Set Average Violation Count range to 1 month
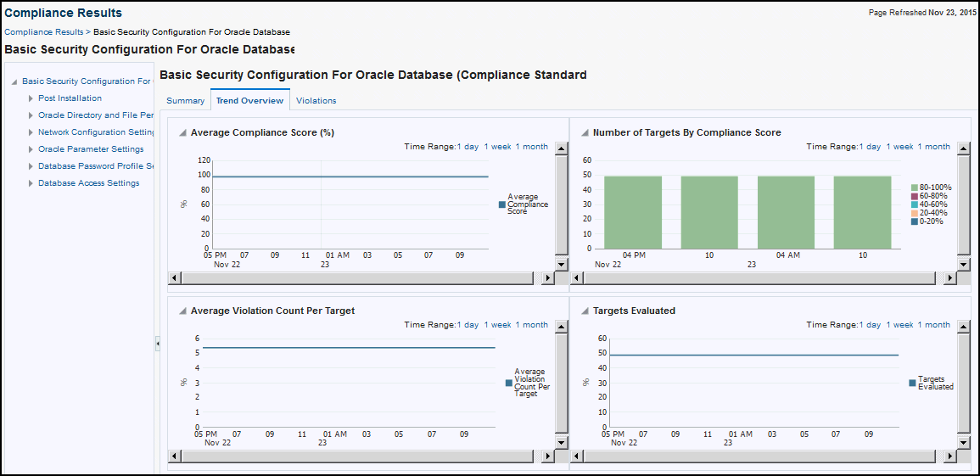The image size is (980, 476). [x=532, y=325]
